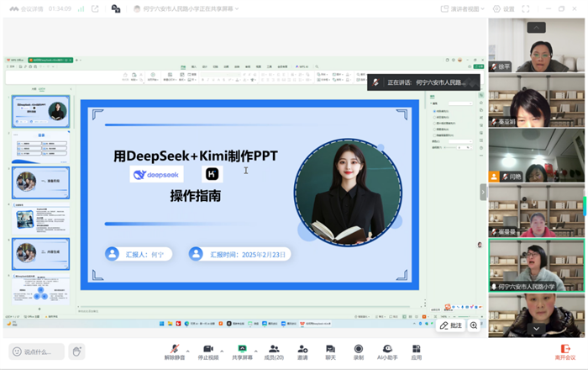588x370 pixels.
Task: Open the new tab plus in WPS
Action: click(x=77, y=60)
